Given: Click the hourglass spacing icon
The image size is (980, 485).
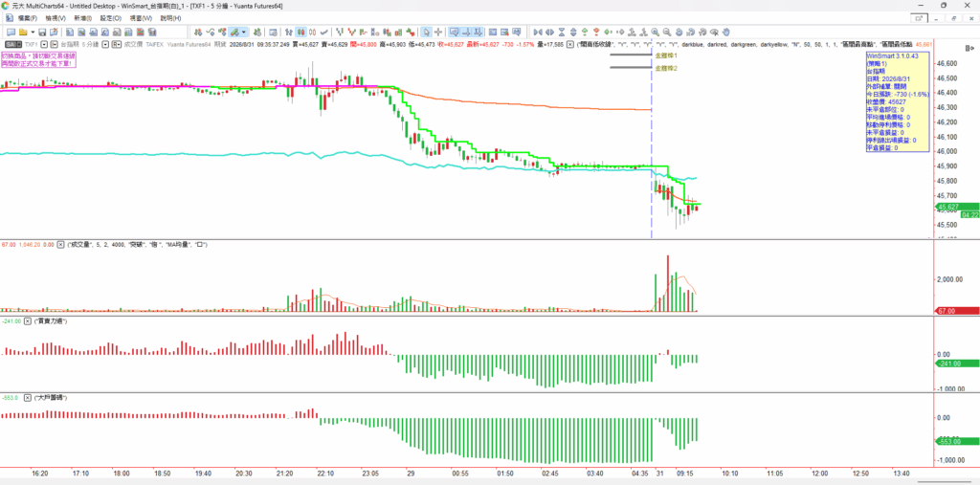Looking at the screenshot, I should [562, 32].
